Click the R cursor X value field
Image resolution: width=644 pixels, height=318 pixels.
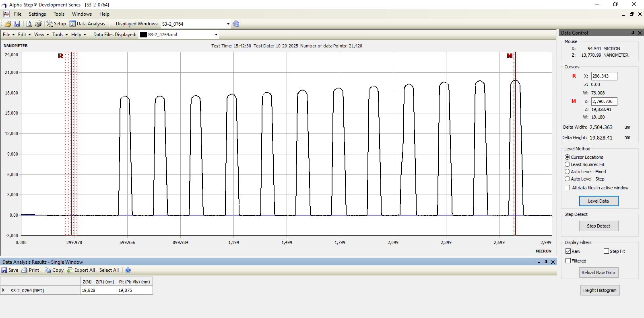click(604, 76)
